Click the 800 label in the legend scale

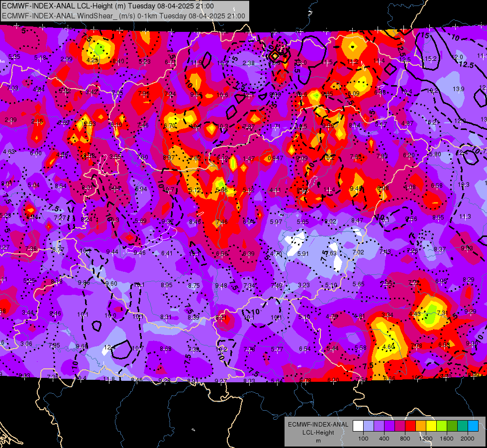(405, 439)
